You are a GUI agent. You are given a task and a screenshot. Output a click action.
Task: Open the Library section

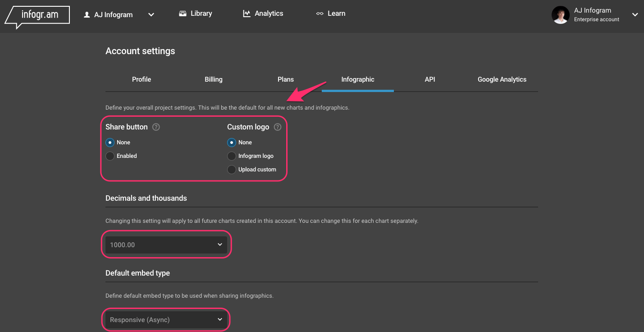coord(195,13)
